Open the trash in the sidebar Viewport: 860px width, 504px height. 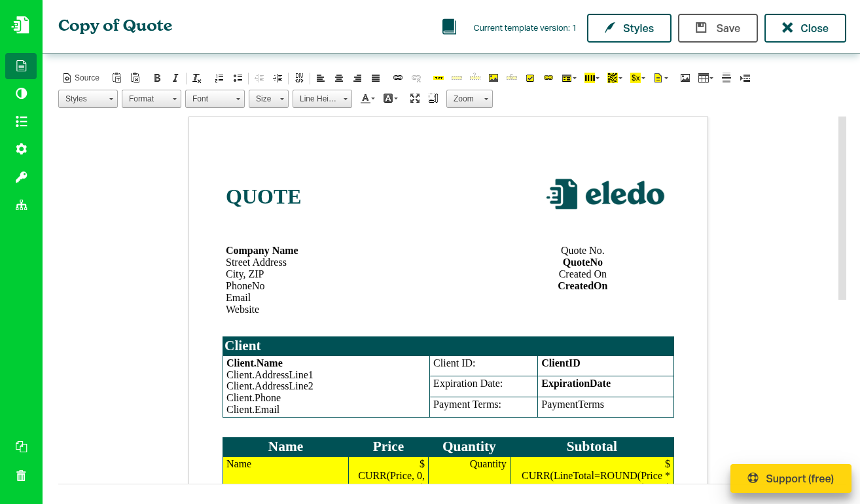(x=21, y=476)
